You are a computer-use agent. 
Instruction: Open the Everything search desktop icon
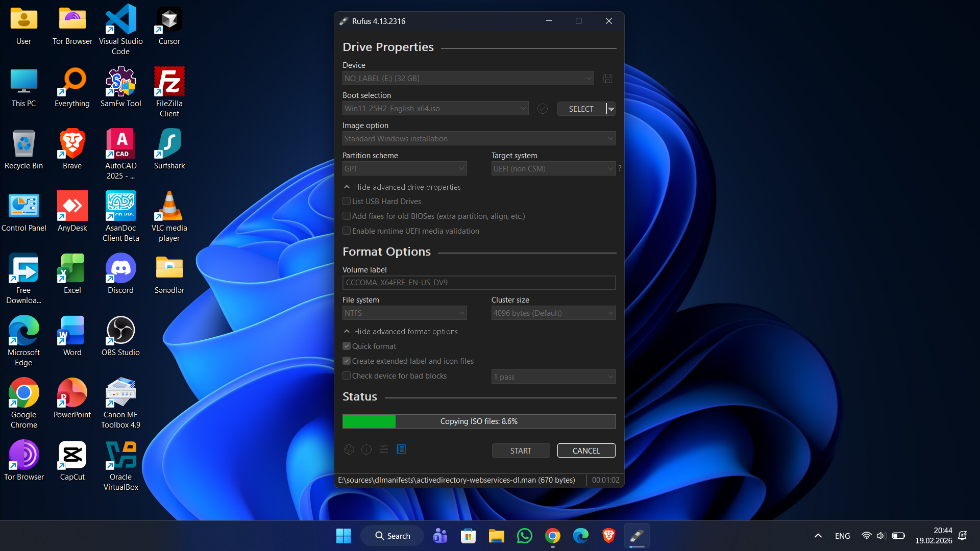(x=72, y=87)
